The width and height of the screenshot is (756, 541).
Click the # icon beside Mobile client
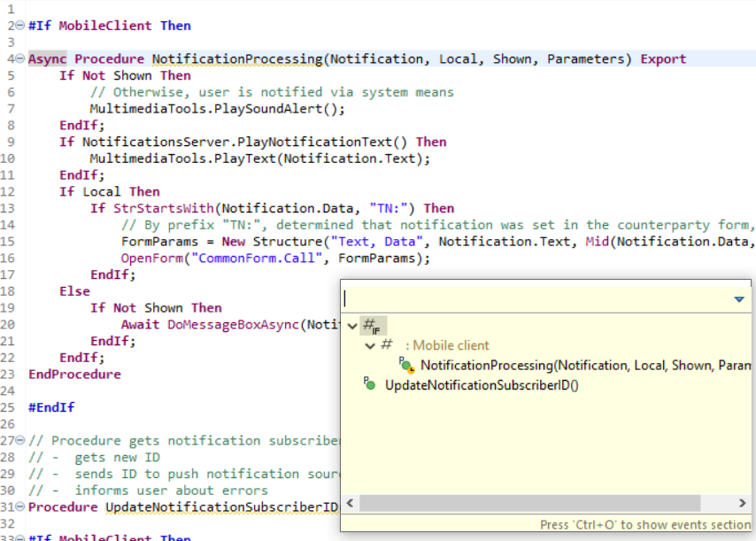point(387,345)
